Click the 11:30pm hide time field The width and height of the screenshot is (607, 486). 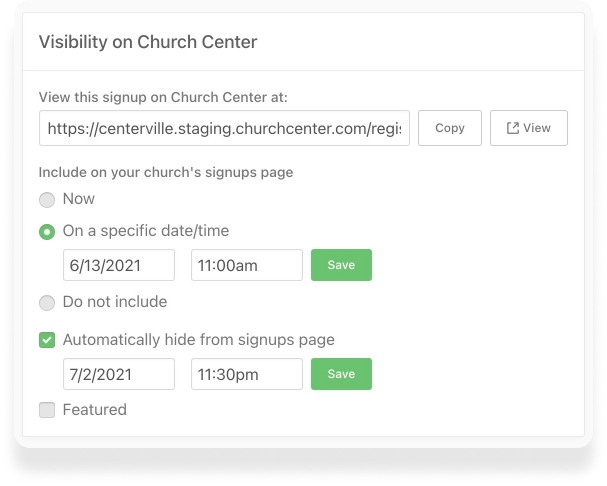[x=246, y=374]
